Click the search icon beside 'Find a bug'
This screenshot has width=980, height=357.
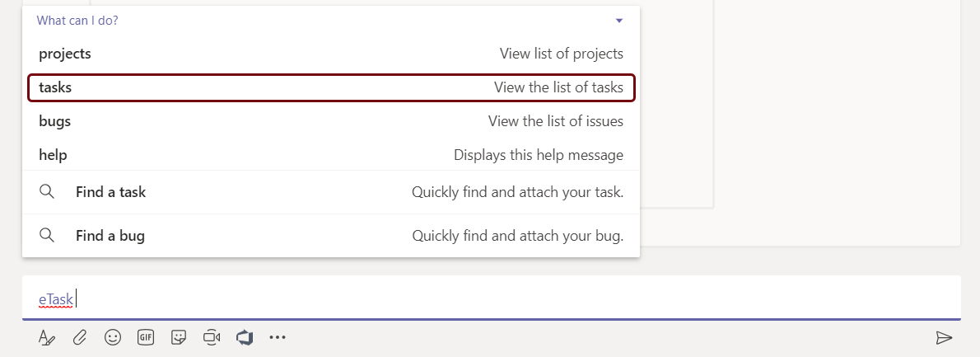tap(47, 236)
